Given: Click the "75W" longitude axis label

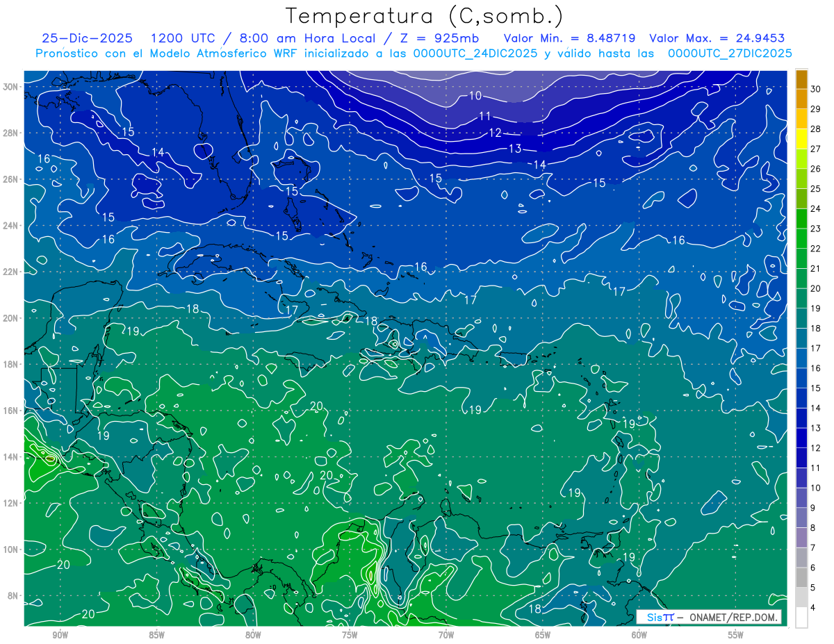Looking at the screenshot, I should tap(350, 635).
